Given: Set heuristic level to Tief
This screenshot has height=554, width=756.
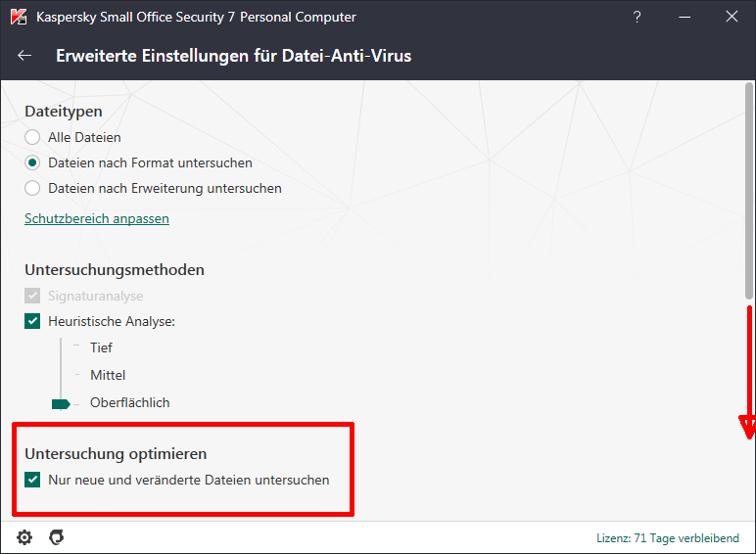Looking at the screenshot, I should [x=101, y=347].
